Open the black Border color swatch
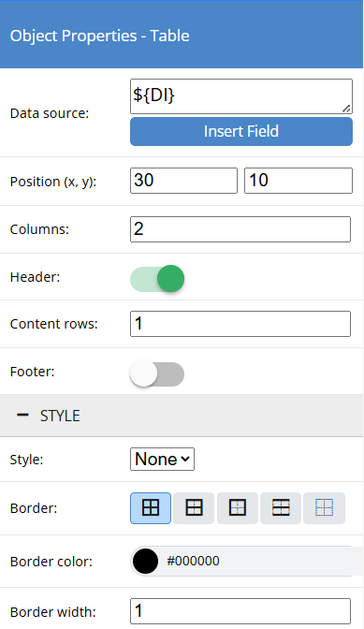This screenshot has height=629, width=364. click(x=145, y=562)
